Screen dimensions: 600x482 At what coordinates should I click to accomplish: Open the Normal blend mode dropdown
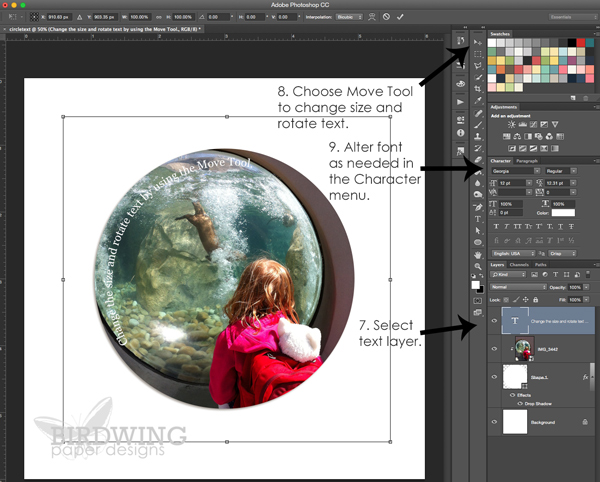coord(517,287)
